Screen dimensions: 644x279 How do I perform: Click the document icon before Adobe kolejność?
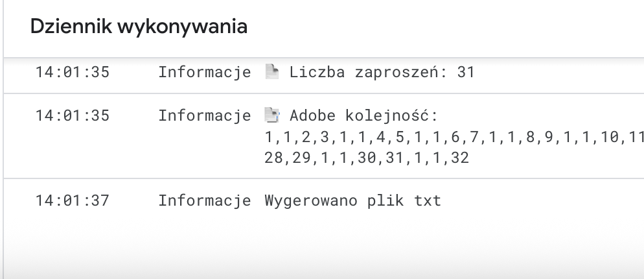click(272, 115)
